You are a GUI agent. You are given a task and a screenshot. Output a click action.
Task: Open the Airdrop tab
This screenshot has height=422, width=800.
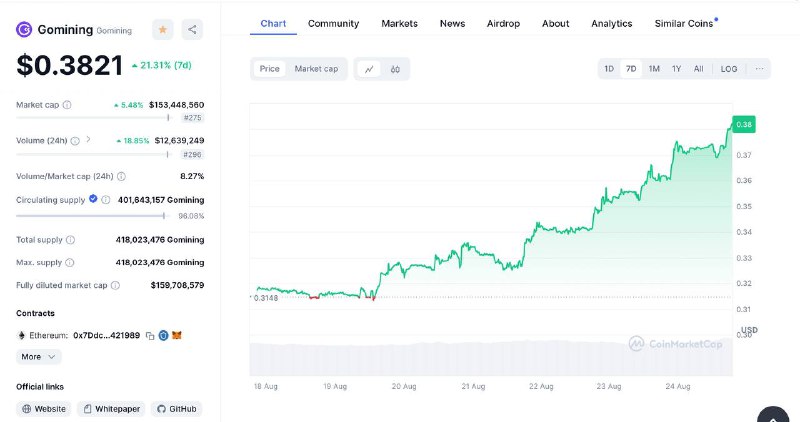[503, 23]
